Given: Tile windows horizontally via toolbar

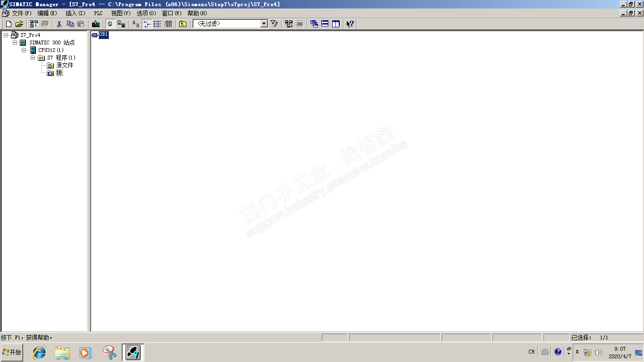Looking at the screenshot, I should [x=325, y=24].
